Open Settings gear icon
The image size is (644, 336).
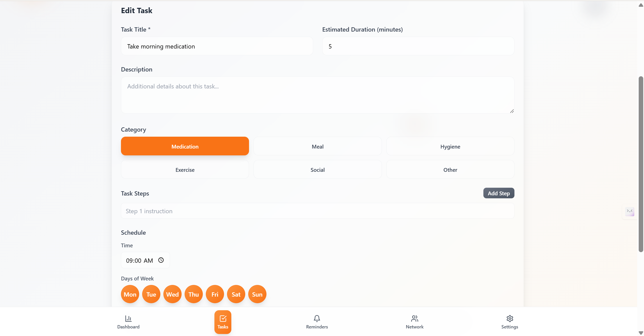510,318
